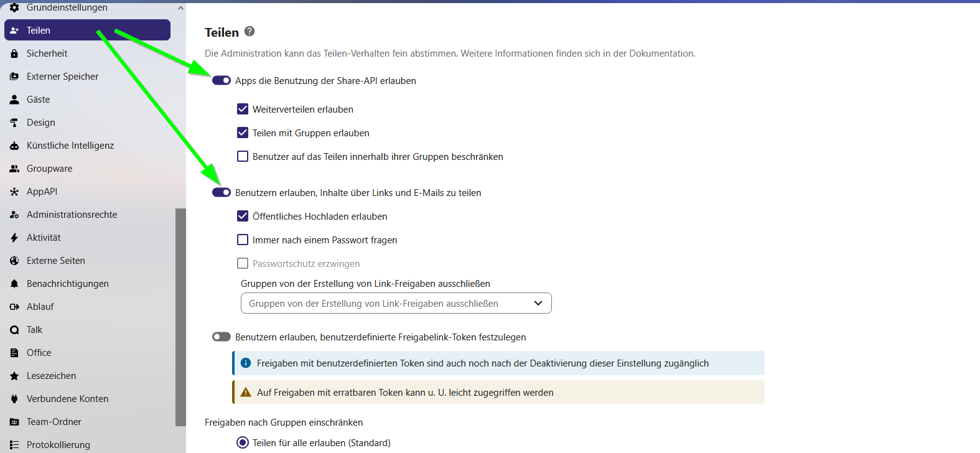
Task: Go to Administrationsrechte settings section
Action: [x=72, y=215]
